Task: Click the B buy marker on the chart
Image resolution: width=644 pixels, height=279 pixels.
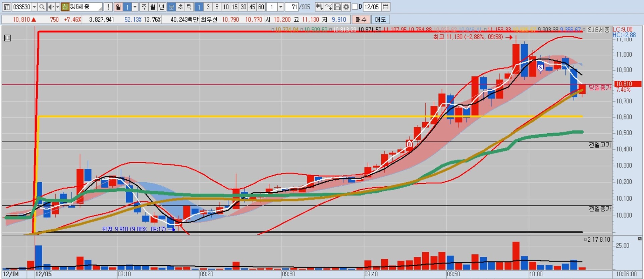Action: [409, 144]
